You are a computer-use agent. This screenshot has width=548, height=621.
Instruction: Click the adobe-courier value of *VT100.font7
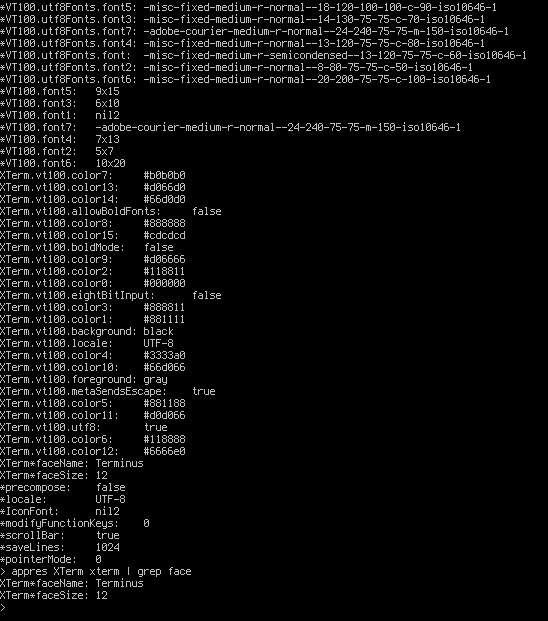click(278, 127)
